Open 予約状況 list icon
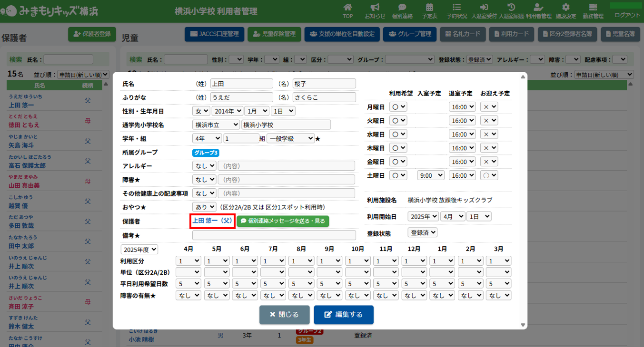 (x=456, y=8)
